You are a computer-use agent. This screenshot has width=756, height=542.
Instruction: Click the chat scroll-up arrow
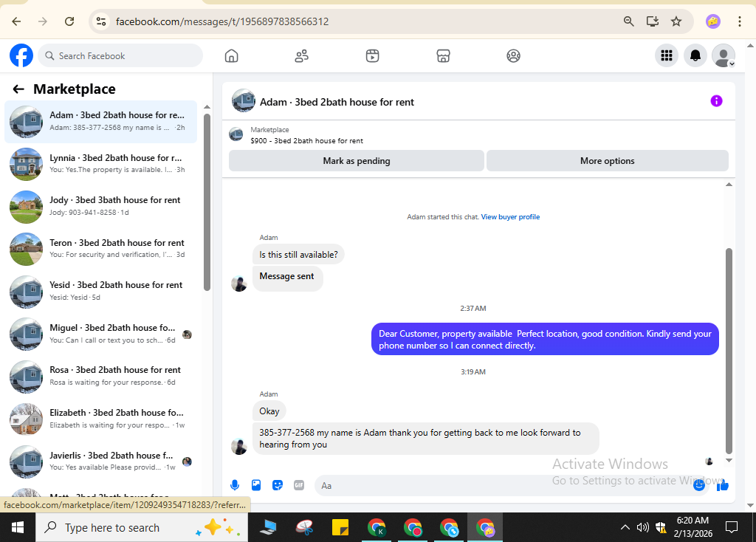[x=729, y=184]
